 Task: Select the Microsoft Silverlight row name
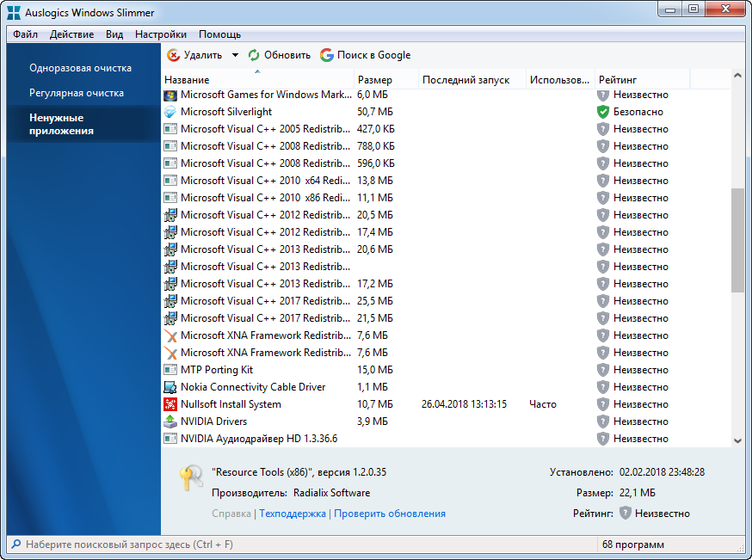pyautogui.click(x=226, y=112)
